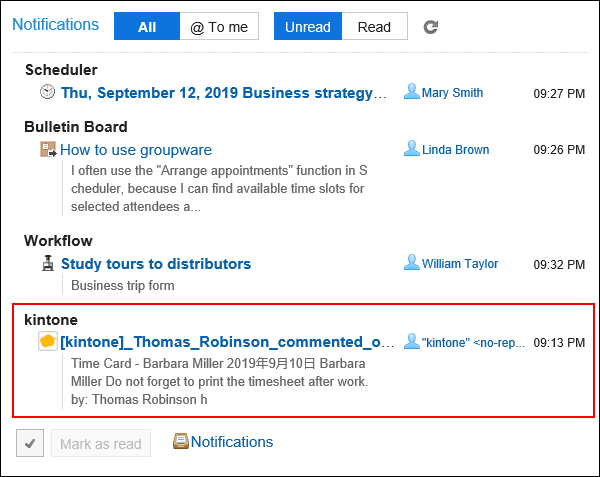This screenshot has height=477, width=600.
Task: Click the Scheduler section heading
Action: [61, 70]
